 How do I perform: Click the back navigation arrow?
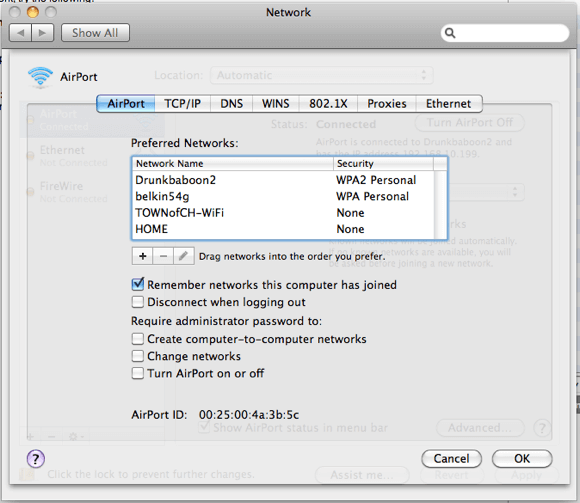click(21, 33)
